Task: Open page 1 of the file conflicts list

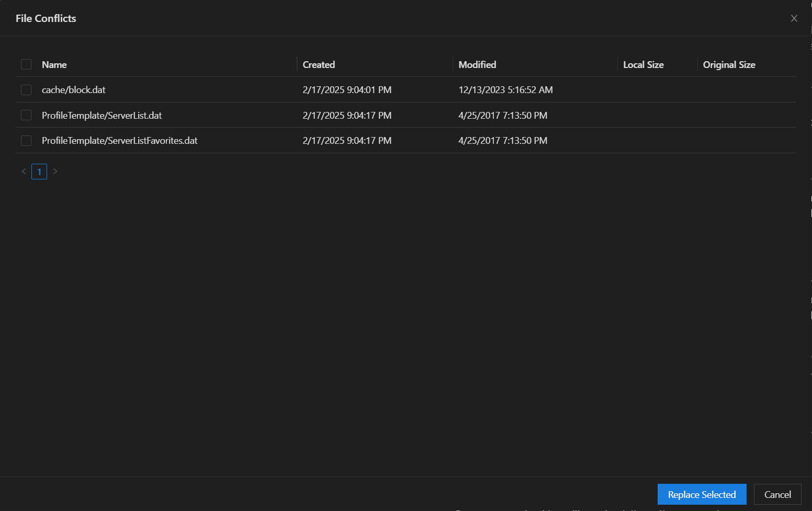Action: pyautogui.click(x=39, y=171)
